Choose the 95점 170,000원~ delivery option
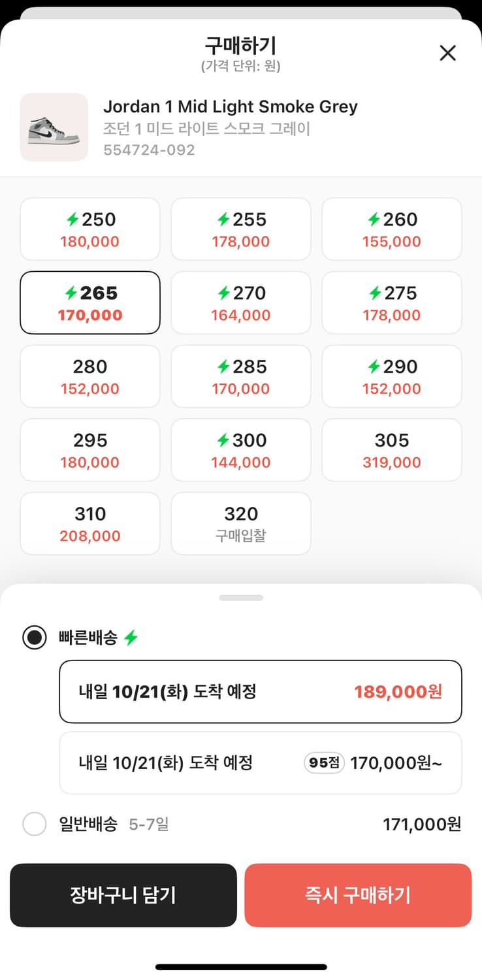The image size is (482, 980). [260, 762]
